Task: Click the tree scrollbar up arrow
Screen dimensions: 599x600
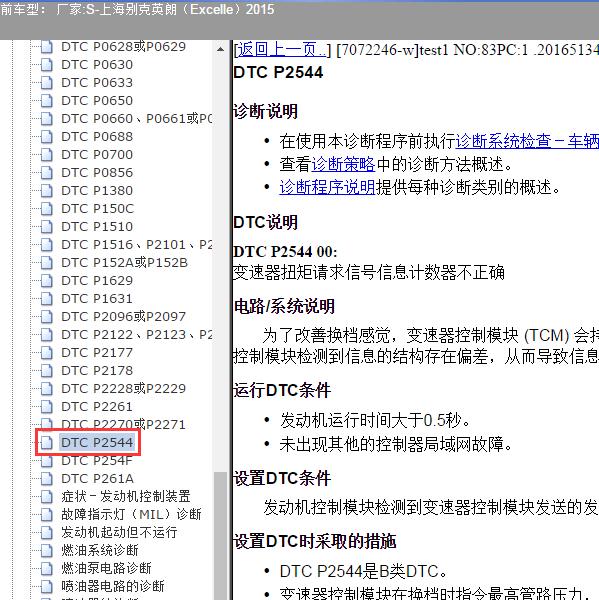Action: tap(220, 49)
